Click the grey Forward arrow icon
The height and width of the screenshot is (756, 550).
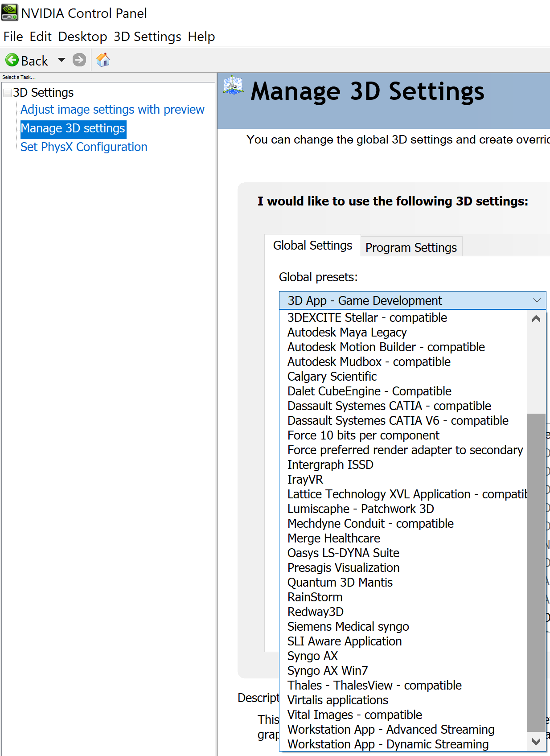(x=79, y=60)
